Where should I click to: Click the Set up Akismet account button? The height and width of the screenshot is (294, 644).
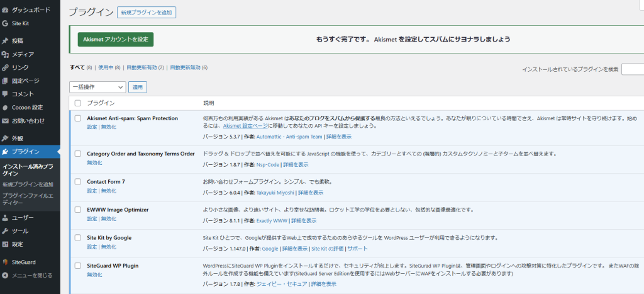pos(115,39)
